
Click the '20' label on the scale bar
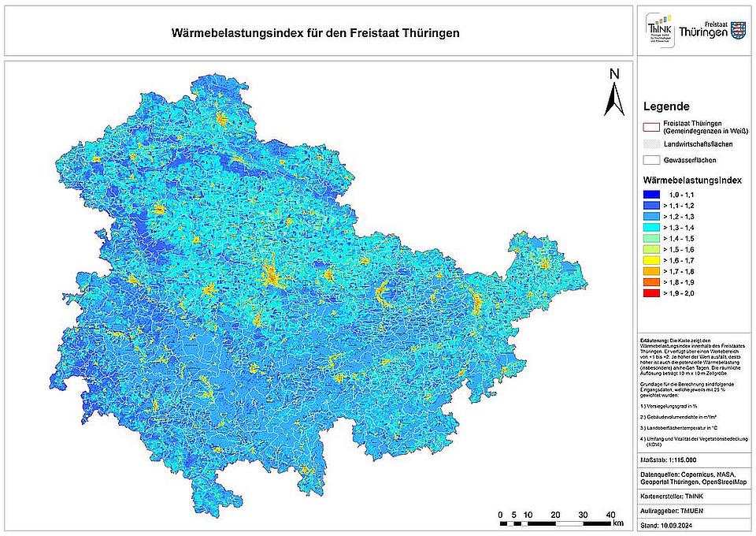[x=555, y=515]
